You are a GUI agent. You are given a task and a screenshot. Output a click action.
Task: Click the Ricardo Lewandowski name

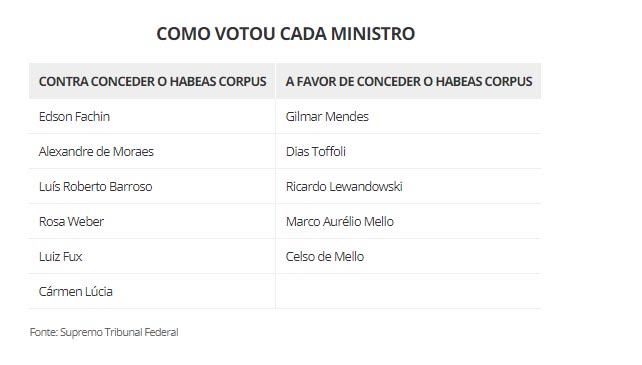click(344, 186)
